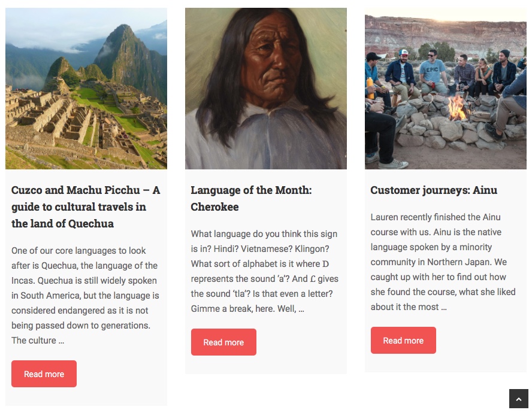Click the ellipsis after 'Well,' in Cherokee excerpt
Image resolution: width=532 pixels, height=413 pixels.
tap(301, 309)
